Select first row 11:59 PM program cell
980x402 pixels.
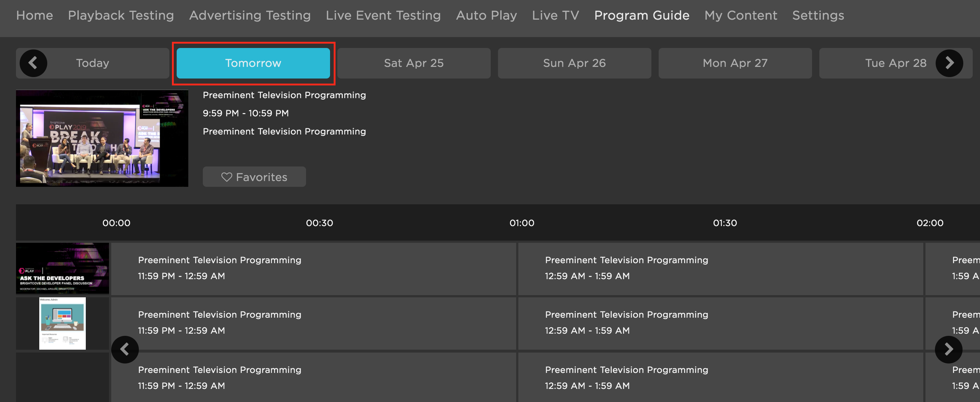pos(313,269)
